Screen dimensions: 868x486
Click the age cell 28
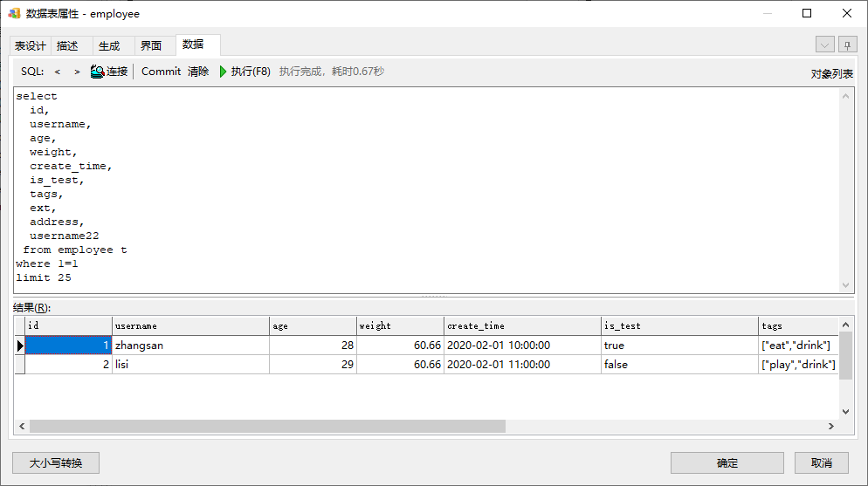(x=313, y=346)
